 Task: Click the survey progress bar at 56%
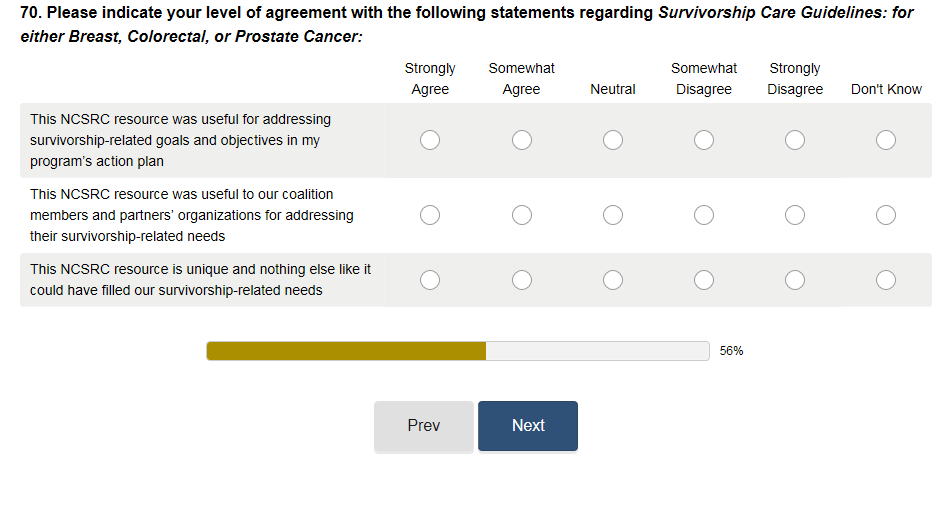click(458, 351)
